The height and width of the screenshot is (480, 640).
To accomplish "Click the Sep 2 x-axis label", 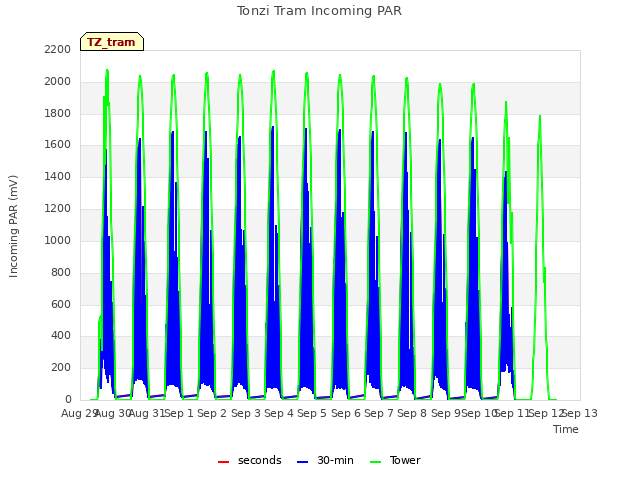I will [212, 414].
